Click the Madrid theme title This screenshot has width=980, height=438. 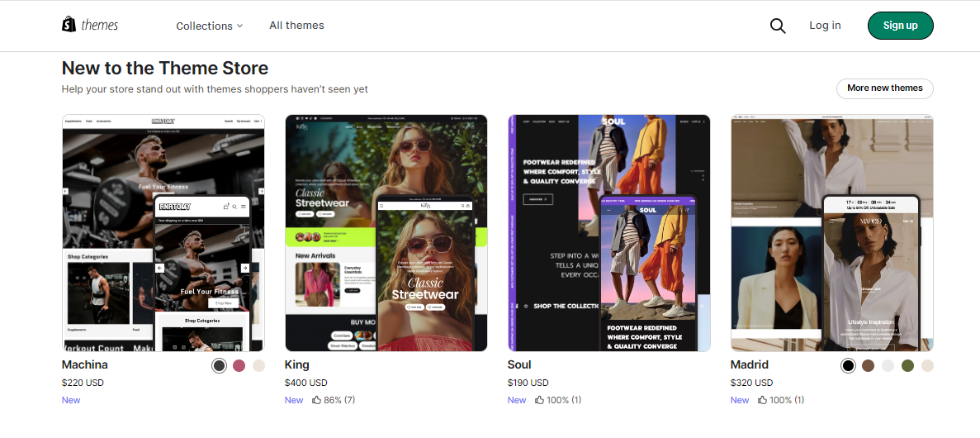(750, 364)
